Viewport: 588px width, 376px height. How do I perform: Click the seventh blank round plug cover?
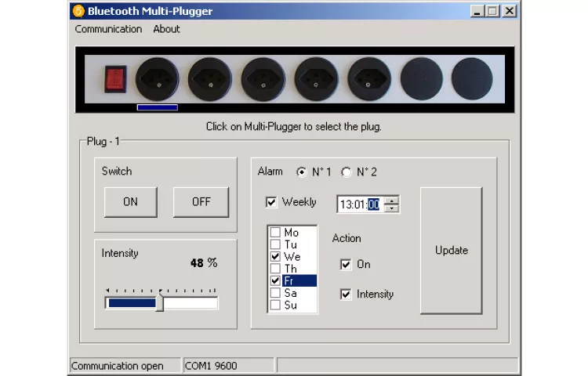pos(472,79)
